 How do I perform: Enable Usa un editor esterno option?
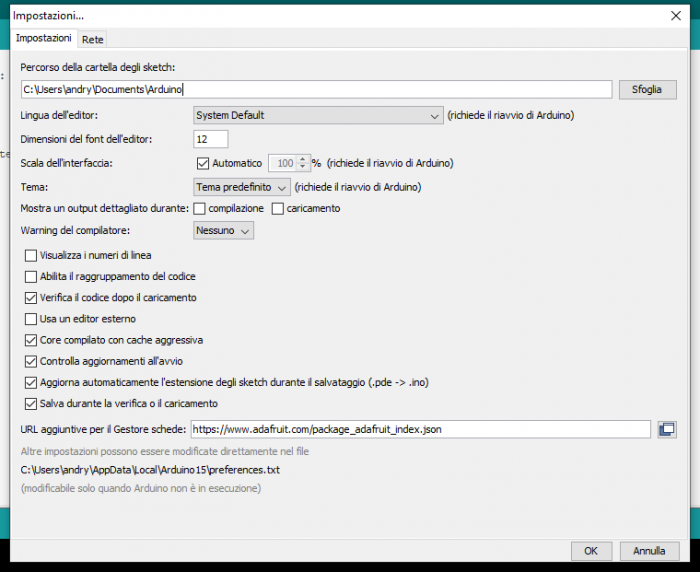(30, 318)
